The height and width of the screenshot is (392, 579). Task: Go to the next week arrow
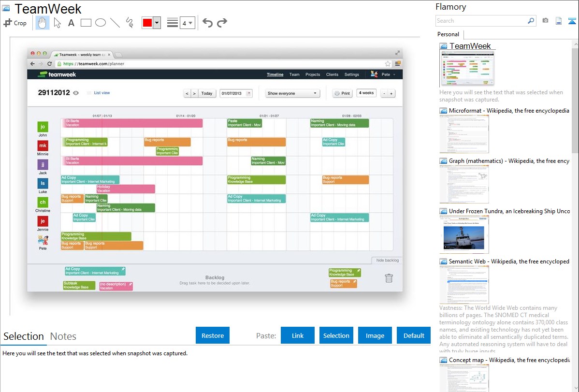(x=194, y=93)
